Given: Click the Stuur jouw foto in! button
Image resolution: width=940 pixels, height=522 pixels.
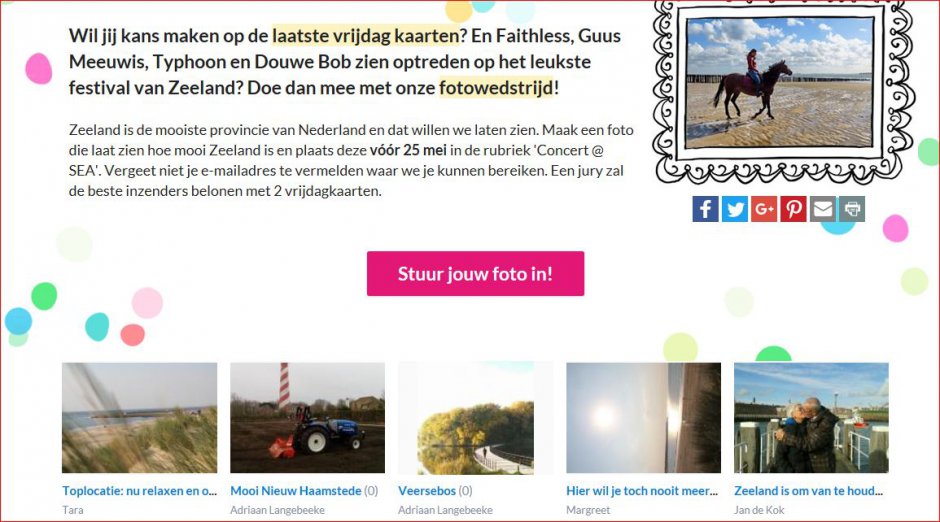Looking at the screenshot, I should [x=475, y=273].
